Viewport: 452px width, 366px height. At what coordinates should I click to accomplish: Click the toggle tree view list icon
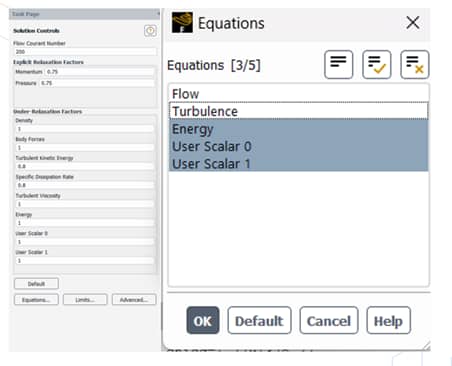[x=338, y=64]
